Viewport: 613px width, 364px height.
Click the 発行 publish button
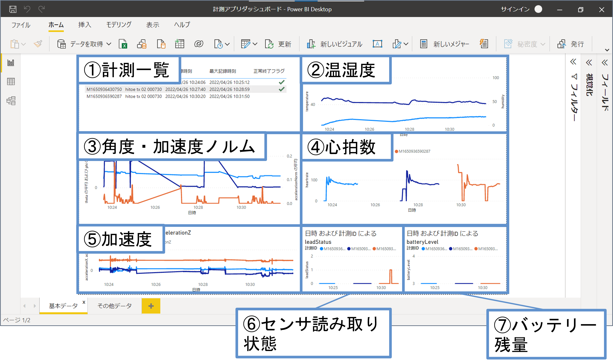(x=571, y=44)
